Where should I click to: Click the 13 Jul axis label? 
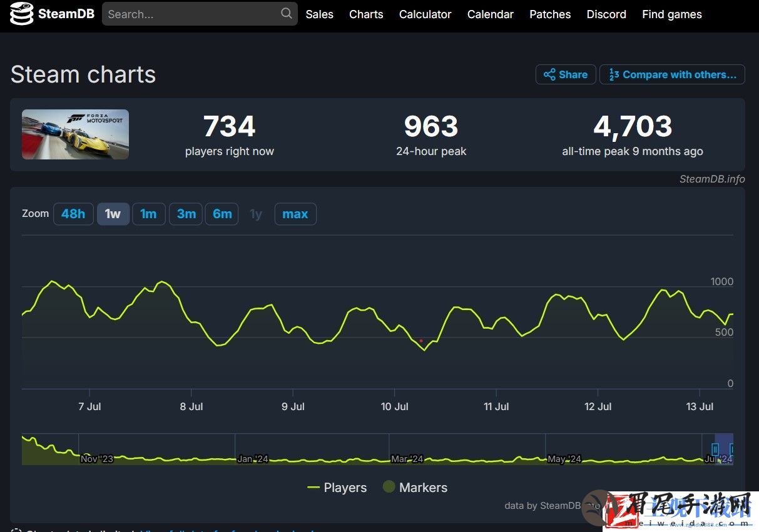pos(700,406)
